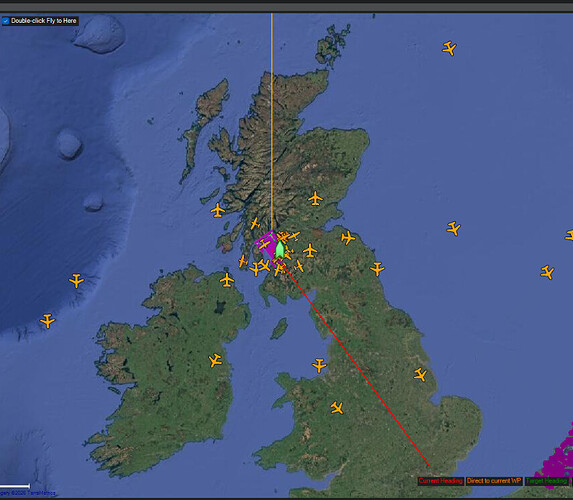573x500 pixels.
Task: Click the North Sea aircraft east of Edinburgh latitude
Action: 454,228
